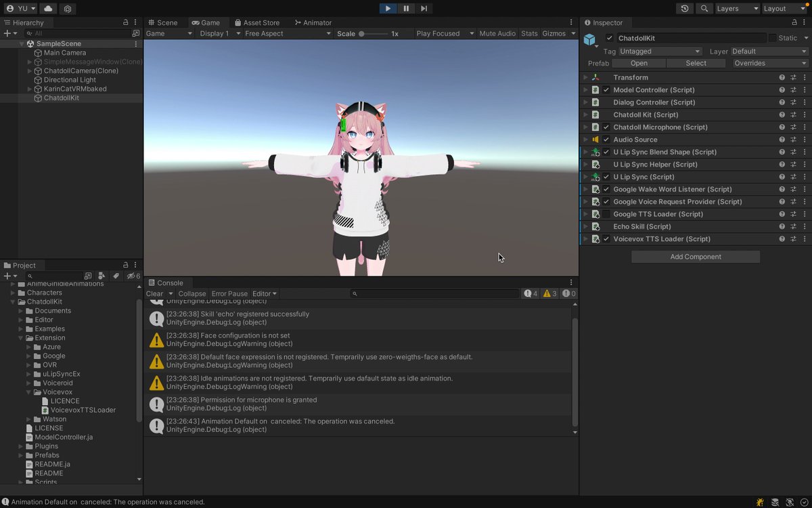This screenshot has width=812, height=508.
Task: Open presets icon for Echo Skill
Action: point(793,226)
